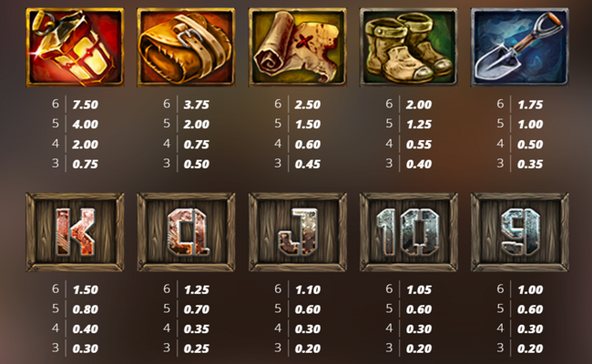Click the 10 card symbol crate
This screenshot has height=364, width=592.
[409, 232]
